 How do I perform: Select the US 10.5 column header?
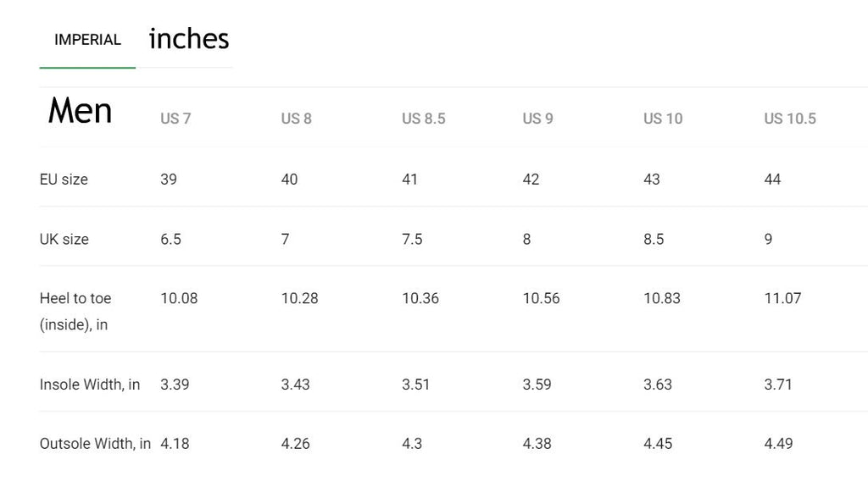tap(789, 119)
